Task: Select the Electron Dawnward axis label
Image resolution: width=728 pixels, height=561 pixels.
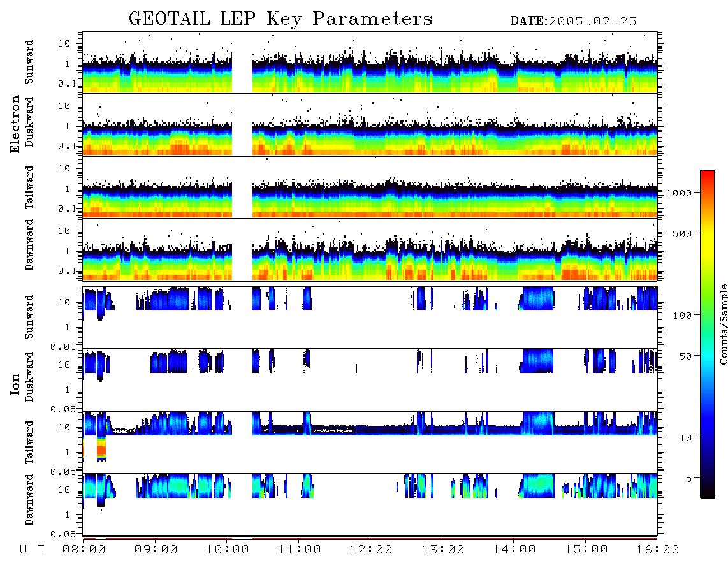Action: point(29,245)
